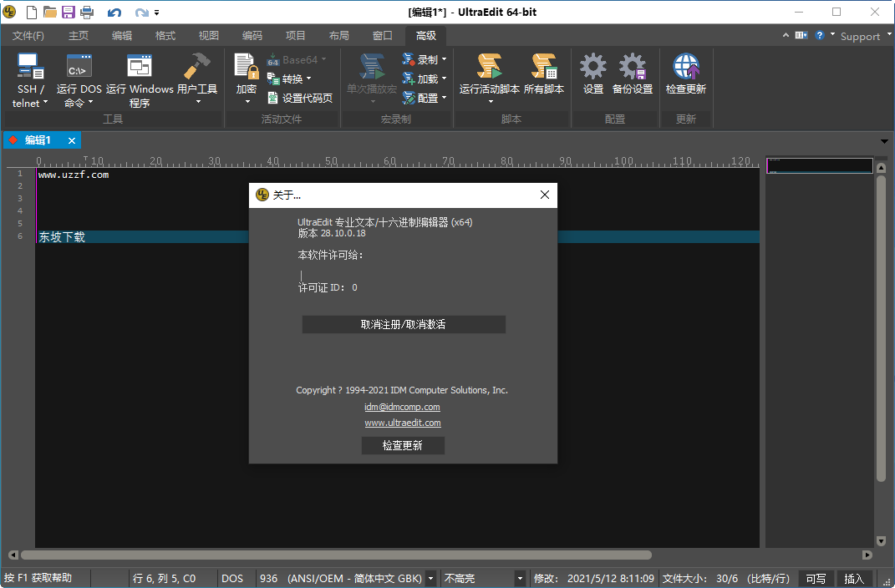Switch to the Edit (编辑) ribbon tab
Image resolution: width=895 pixels, height=588 pixels.
(x=121, y=36)
